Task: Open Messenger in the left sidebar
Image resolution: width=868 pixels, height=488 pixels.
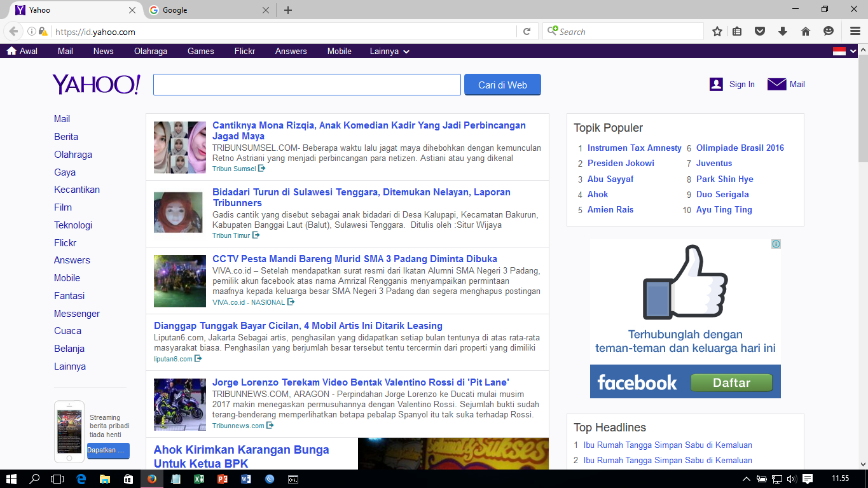Action: pos(77,314)
